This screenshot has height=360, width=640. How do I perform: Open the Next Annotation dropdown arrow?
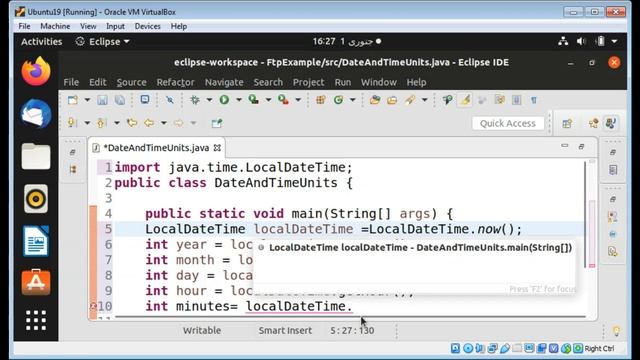[87, 123]
